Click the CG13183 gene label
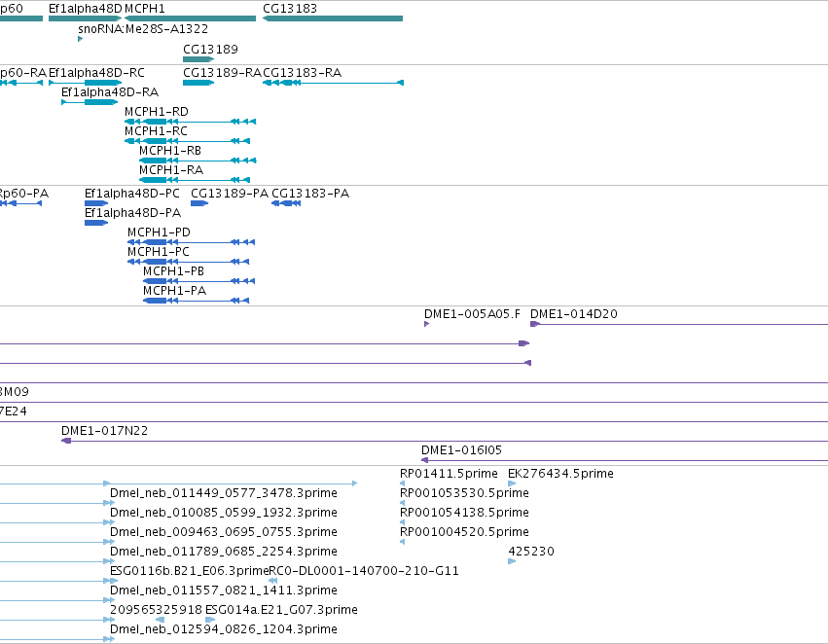Image resolution: width=828 pixels, height=644 pixels. pos(290,9)
